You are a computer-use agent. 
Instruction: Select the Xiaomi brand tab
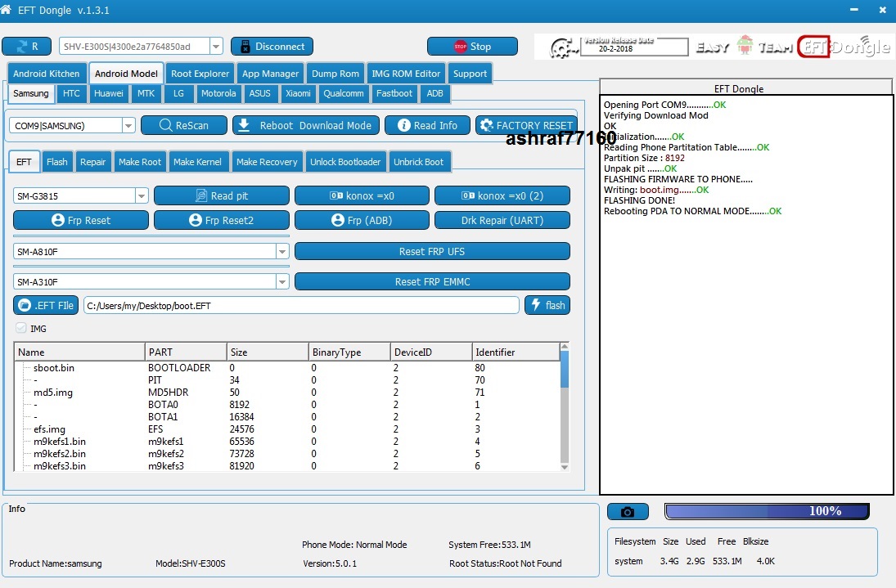point(299,93)
